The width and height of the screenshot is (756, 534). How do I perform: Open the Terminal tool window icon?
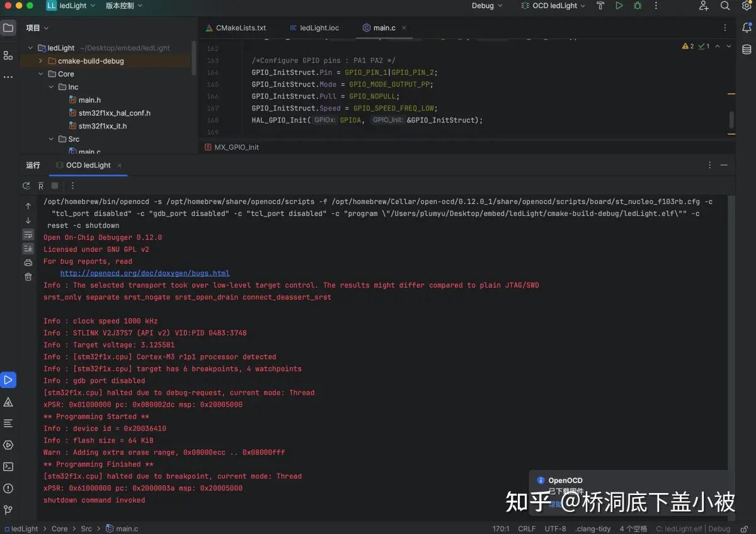pos(8,467)
